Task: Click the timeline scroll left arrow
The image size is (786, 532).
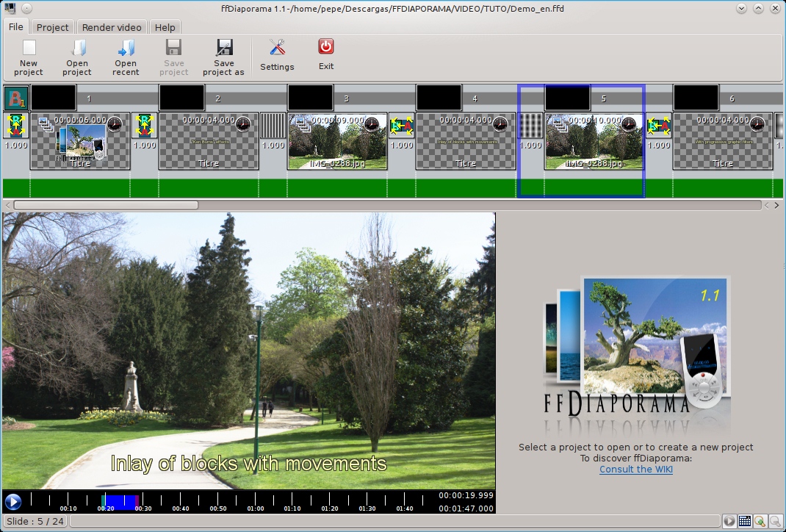Action: pos(7,205)
